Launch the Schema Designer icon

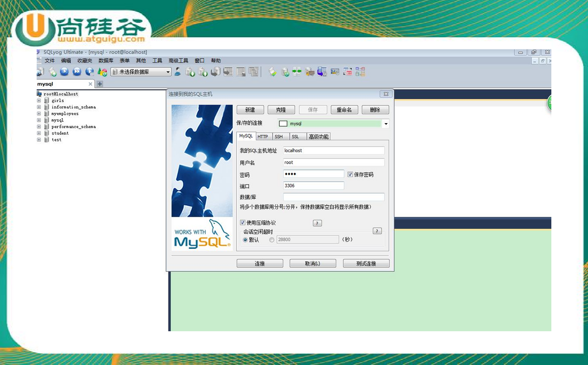[x=360, y=71]
